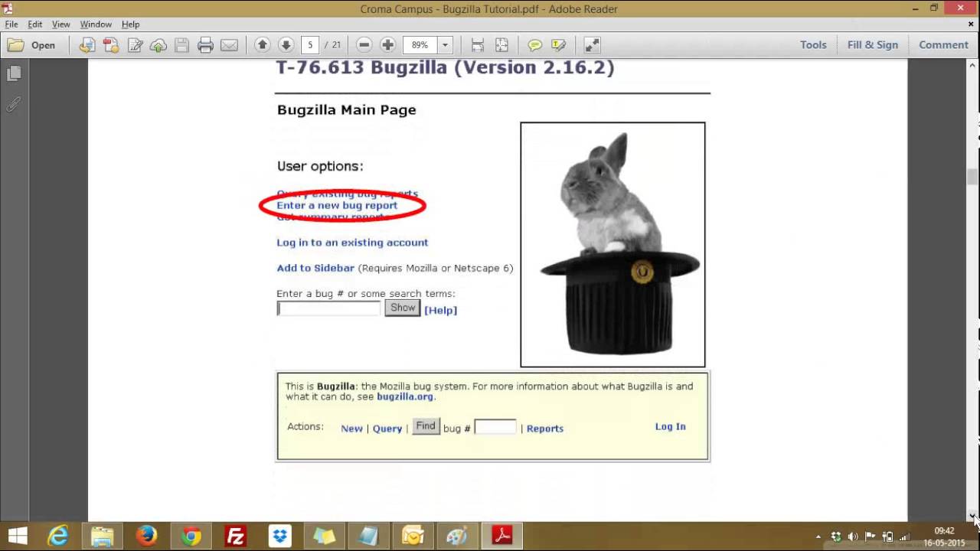Open the Window menu

pyautogui.click(x=96, y=24)
